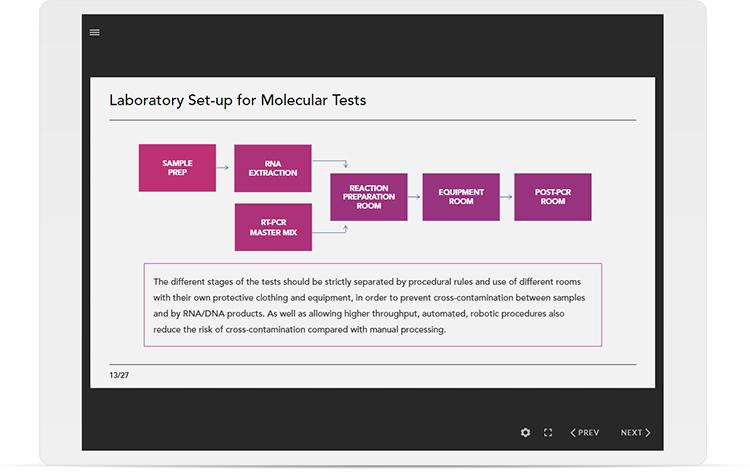
Task: Click the RT-PCR Master Mix box
Action: click(x=273, y=227)
